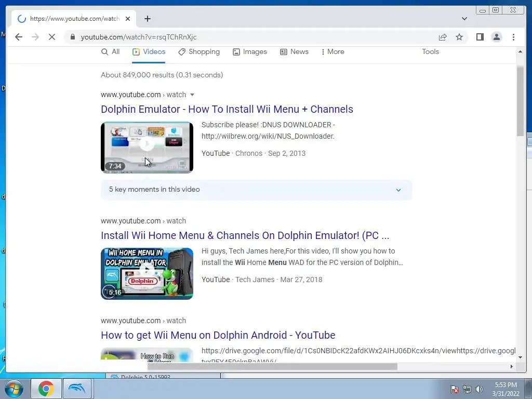Switch to the Shopping search tab
Screen dimensions: 532x399
[x=199, y=52]
